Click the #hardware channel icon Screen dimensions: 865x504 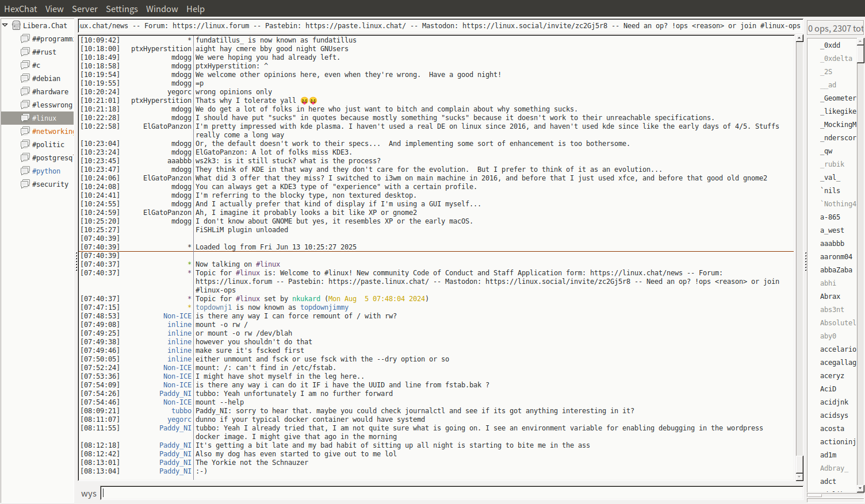[x=25, y=91]
